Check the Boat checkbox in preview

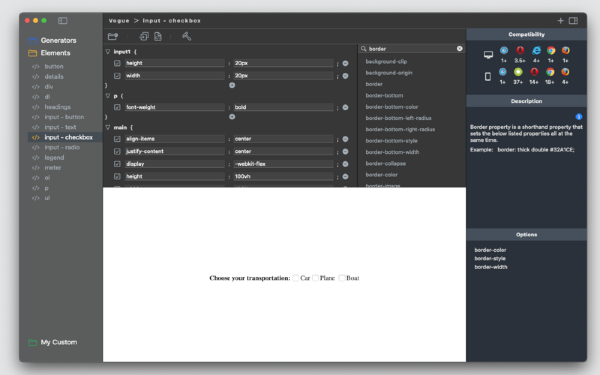[x=342, y=278]
